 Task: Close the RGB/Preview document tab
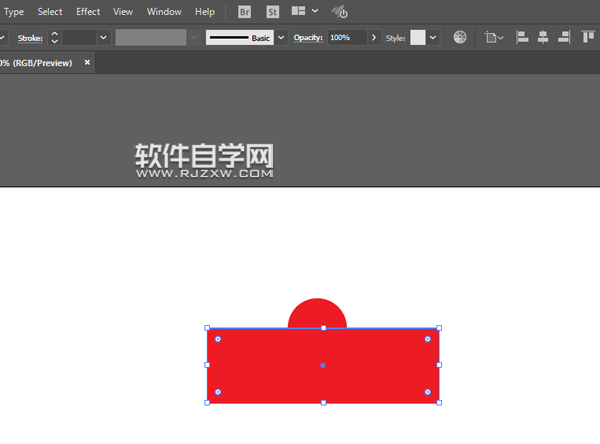coord(87,62)
